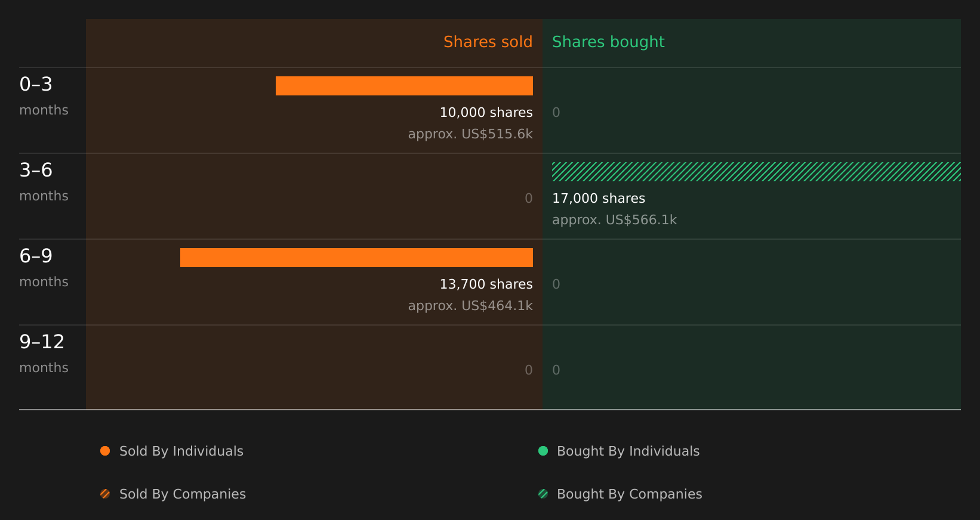Screen dimensions: 980x520
Task: Click the orange 0–3 months sold bar
Action: pos(404,86)
